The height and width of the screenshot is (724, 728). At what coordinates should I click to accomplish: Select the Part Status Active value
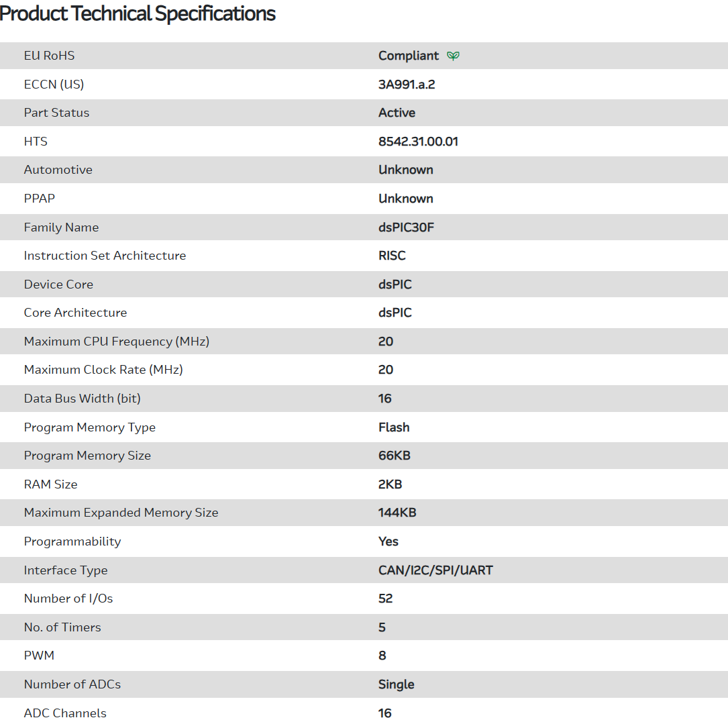click(x=397, y=113)
